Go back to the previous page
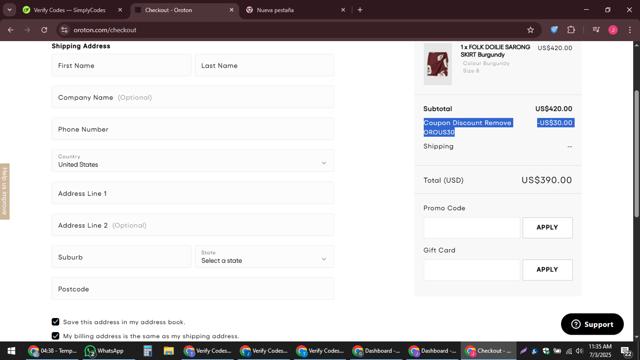The width and height of the screenshot is (640, 360). pyautogui.click(x=11, y=30)
